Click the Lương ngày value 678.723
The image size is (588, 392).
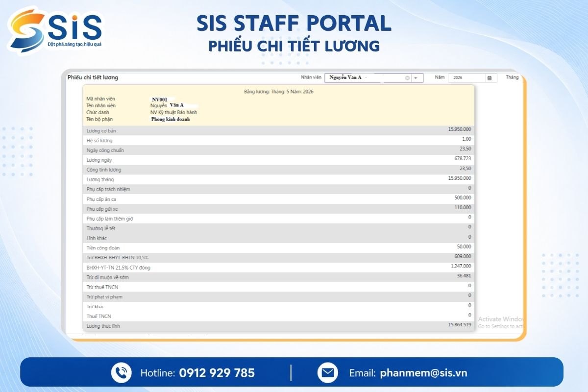click(x=463, y=159)
